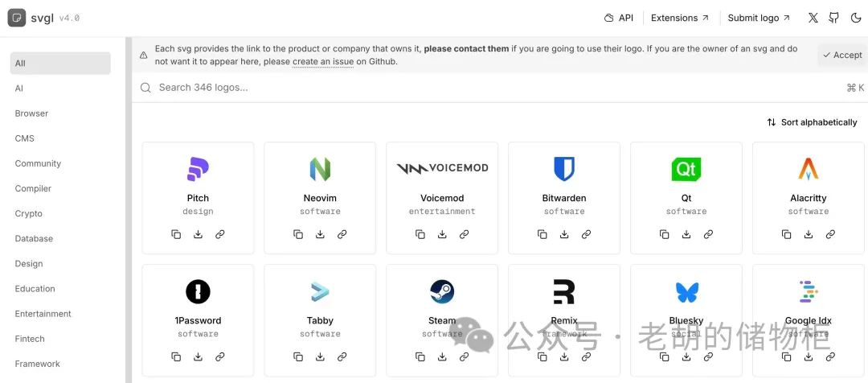Select the Community category
The height and width of the screenshot is (383, 868).
[x=60, y=163]
